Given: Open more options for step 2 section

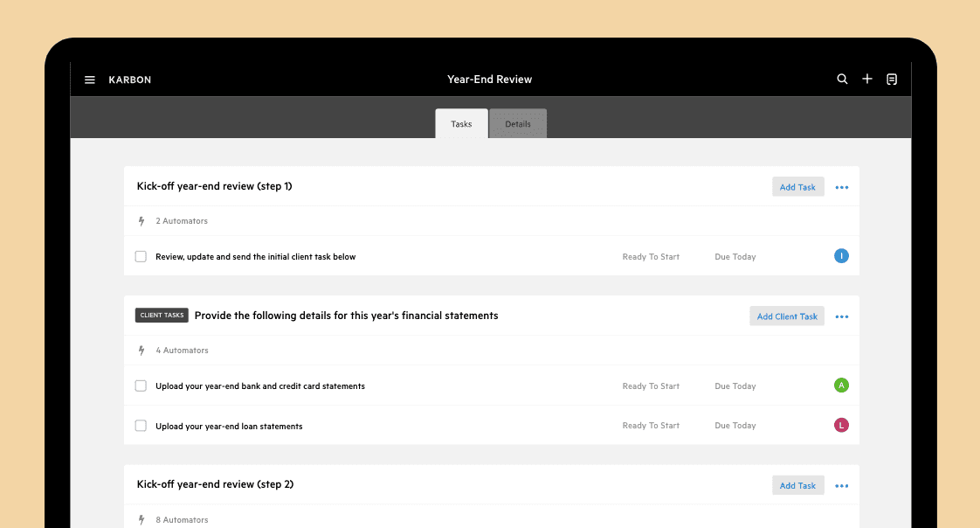Looking at the screenshot, I should pyautogui.click(x=842, y=486).
